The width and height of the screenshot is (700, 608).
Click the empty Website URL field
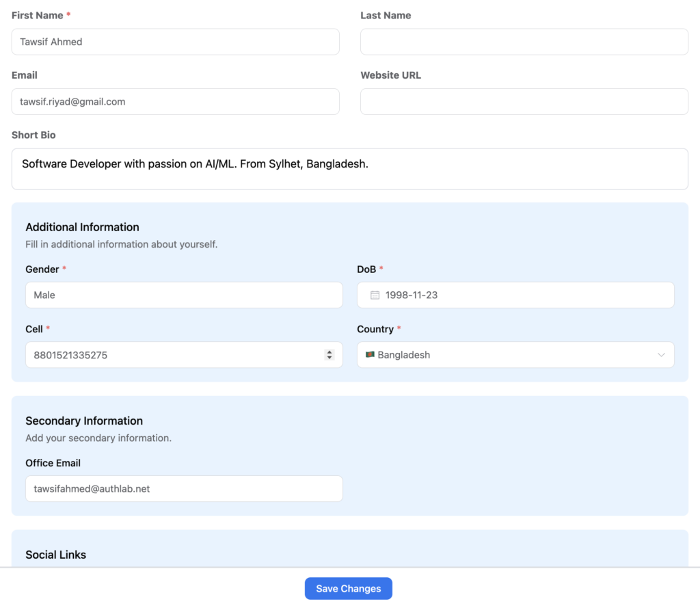[524, 101]
